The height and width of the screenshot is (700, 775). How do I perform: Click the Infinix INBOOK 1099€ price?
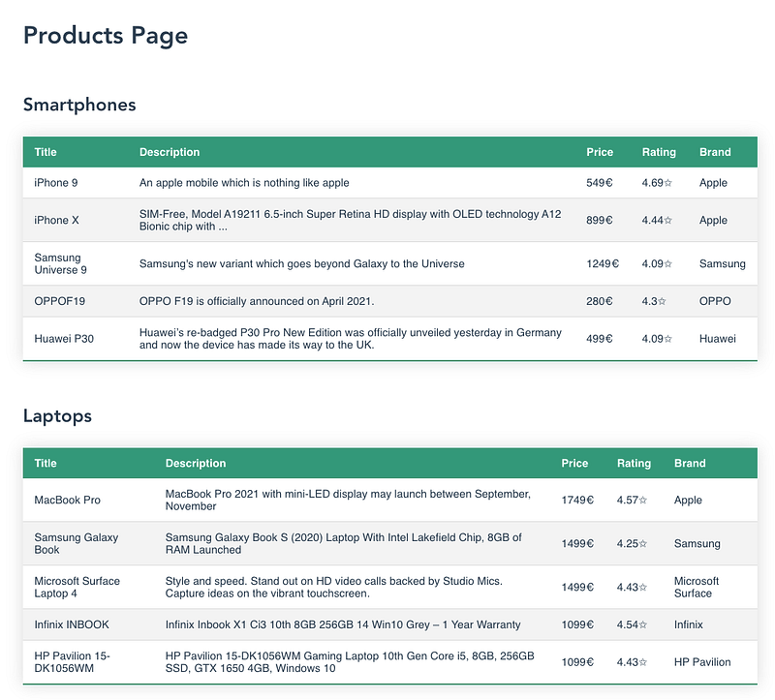tap(577, 624)
